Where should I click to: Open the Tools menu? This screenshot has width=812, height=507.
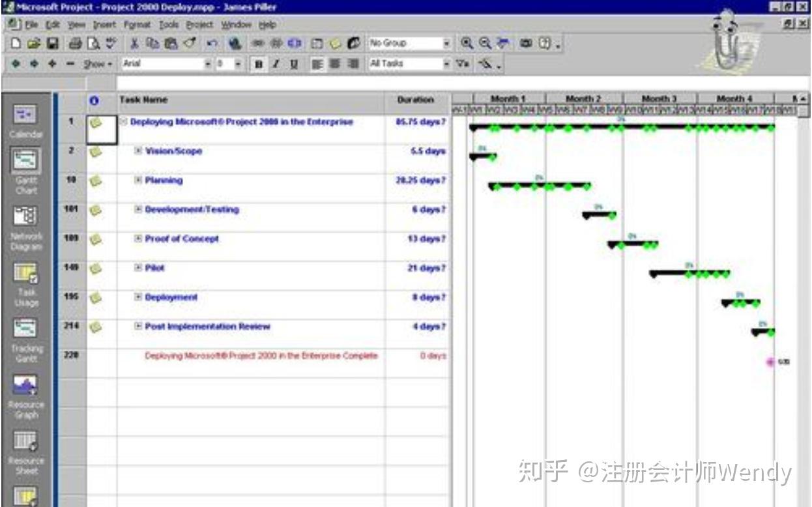pyautogui.click(x=169, y=25)
